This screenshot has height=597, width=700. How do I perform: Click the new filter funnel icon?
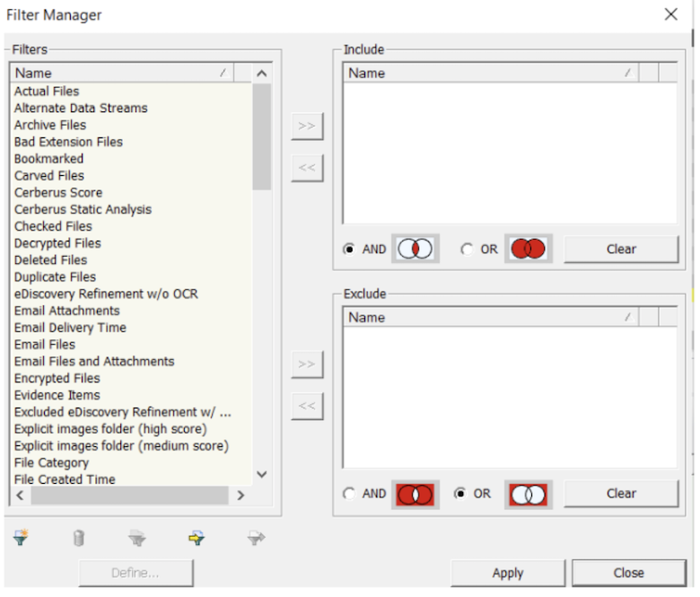click(22, 538)
